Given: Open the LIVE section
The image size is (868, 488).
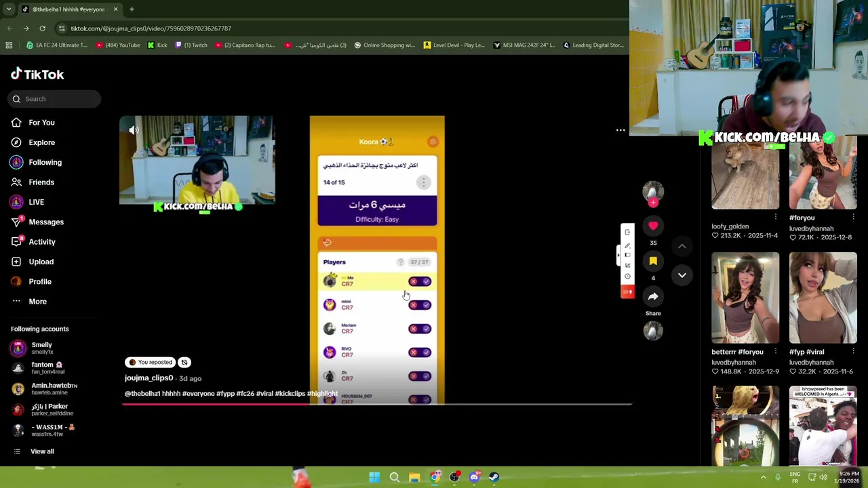Looking at the screenshot, I should pos(27,202).
